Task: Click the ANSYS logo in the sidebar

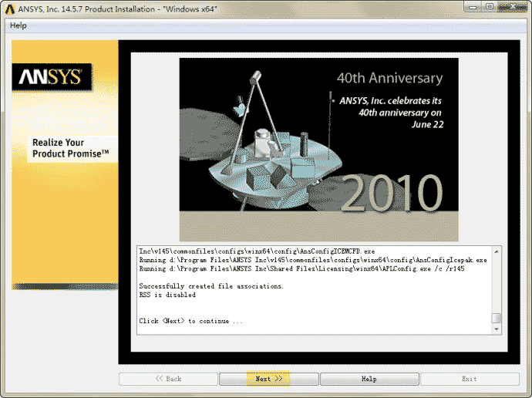Action: [x=52, y=77]
